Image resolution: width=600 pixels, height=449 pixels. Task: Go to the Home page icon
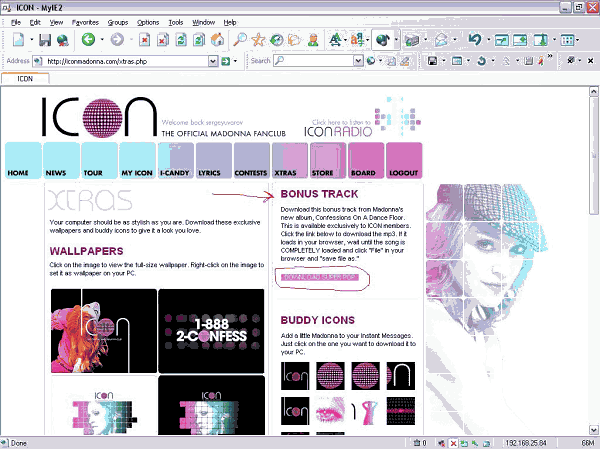(x=217, y=39)
